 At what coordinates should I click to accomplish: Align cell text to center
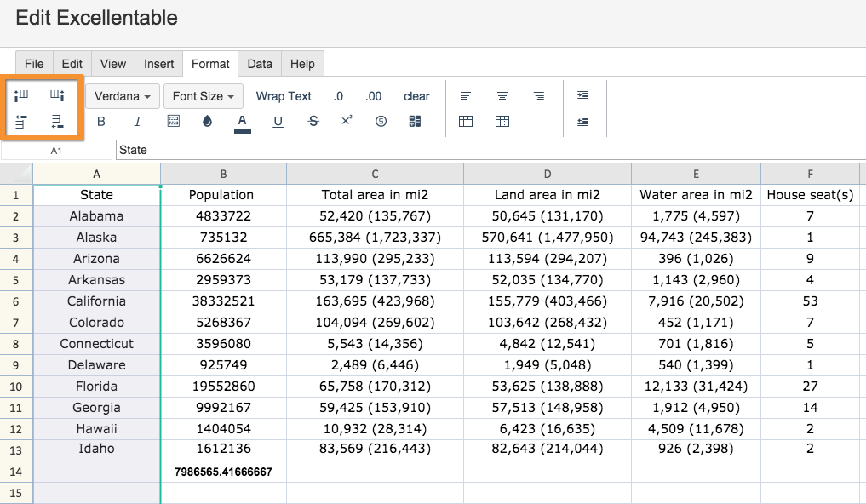pyautogui.click(x=502, y=96)
